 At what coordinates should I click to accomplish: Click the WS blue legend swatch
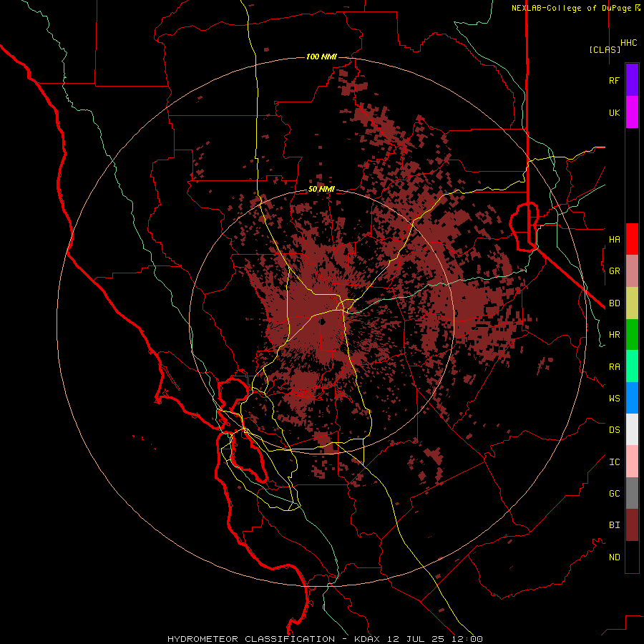pyautogui.click(x=632, y=398)
